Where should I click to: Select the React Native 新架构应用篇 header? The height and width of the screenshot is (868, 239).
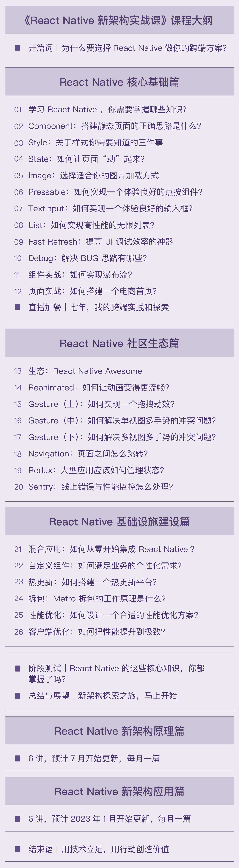click(x=119, y=791)
